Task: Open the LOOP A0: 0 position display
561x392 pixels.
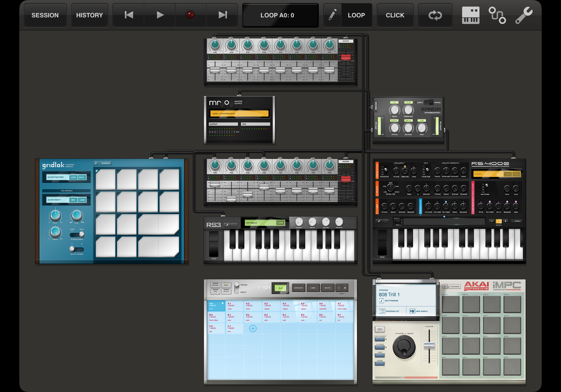Action: click(x=280, y=15)
